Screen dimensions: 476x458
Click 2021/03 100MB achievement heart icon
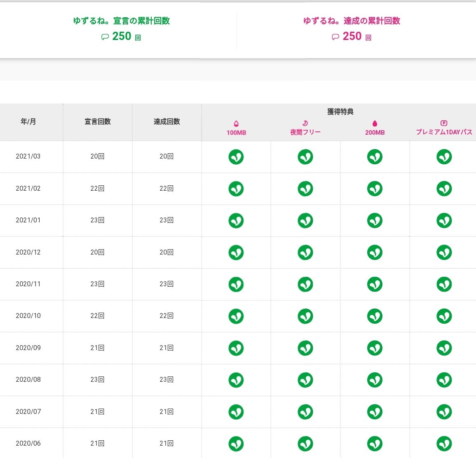pyautogui.click(x=236, y=157)
